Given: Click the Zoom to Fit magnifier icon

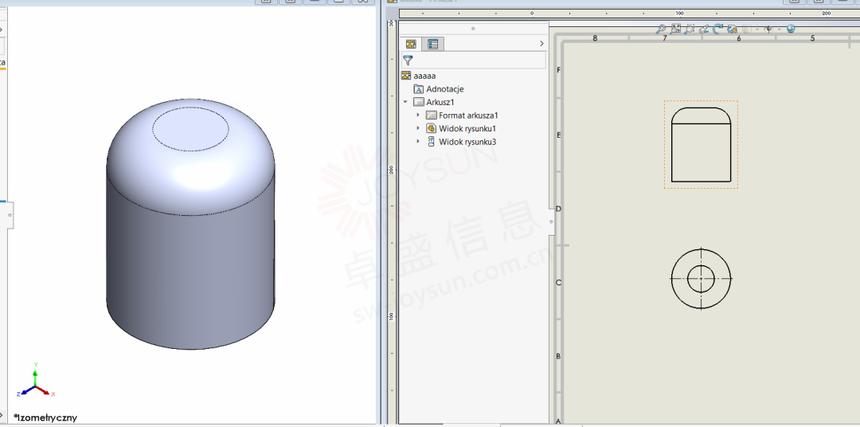Looking at the screenshot, I should [661, 29].
